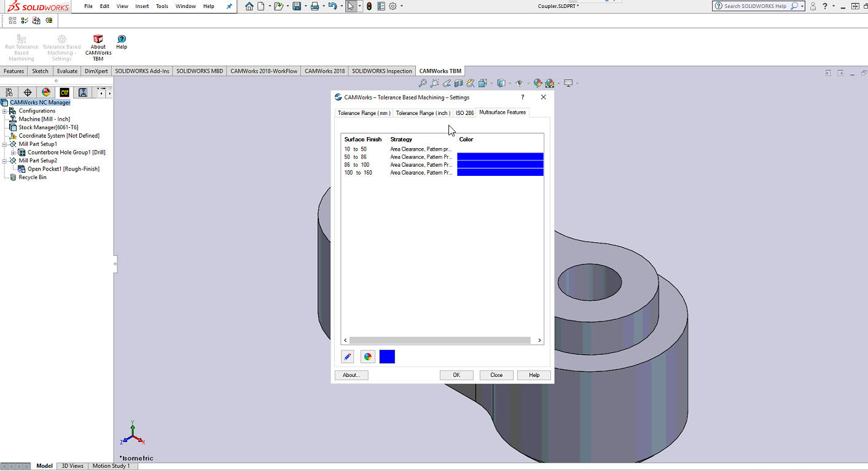This screenshot has width=868, height=471.
Task: Click Search SOLIDWORKS Help field
Action: point(759,6)
